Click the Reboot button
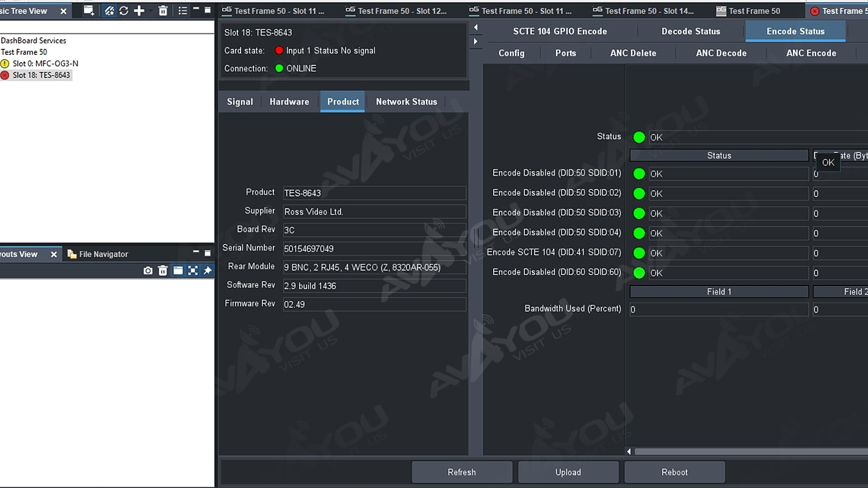 click(675, 472)
